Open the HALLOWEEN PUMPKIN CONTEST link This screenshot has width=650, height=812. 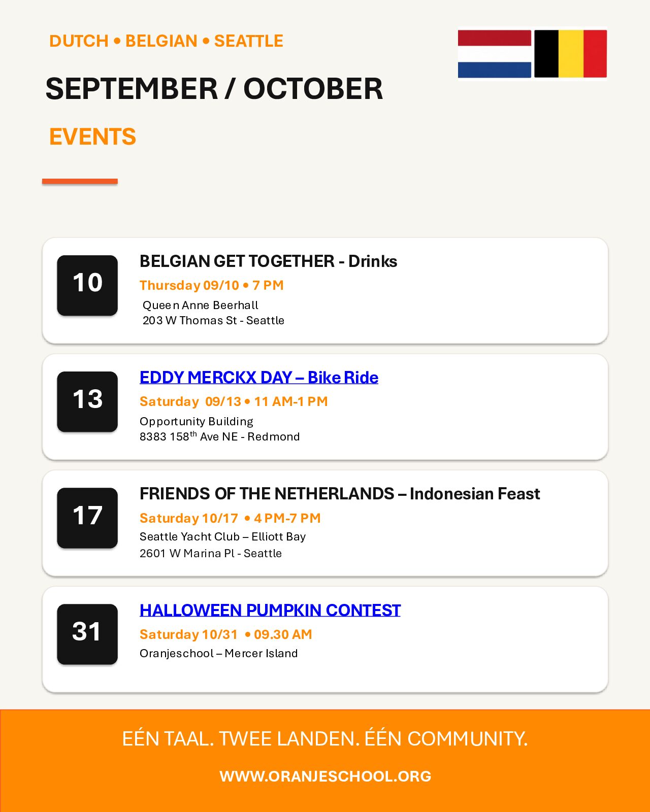[x=270, y=610]
